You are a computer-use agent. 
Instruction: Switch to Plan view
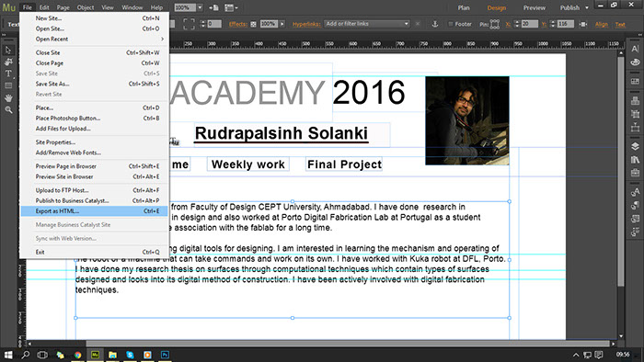tap(464, 7)
